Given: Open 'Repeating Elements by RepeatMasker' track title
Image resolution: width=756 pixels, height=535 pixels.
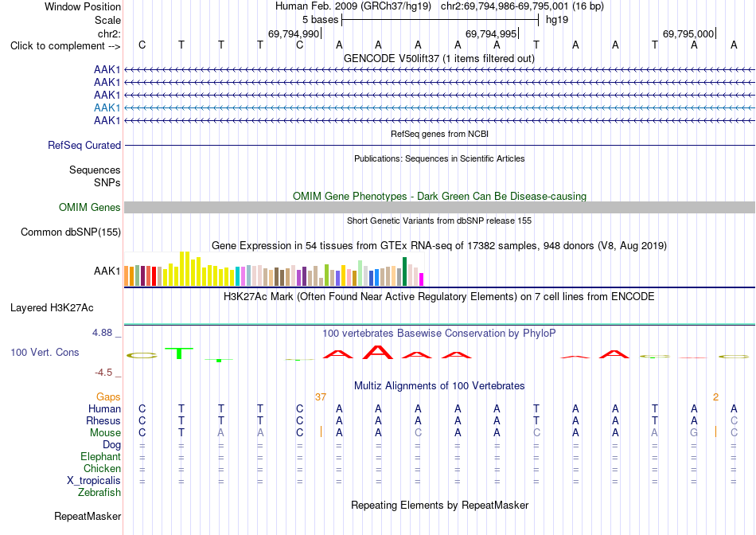Looking at the screenshot, I should pos(439,505).
